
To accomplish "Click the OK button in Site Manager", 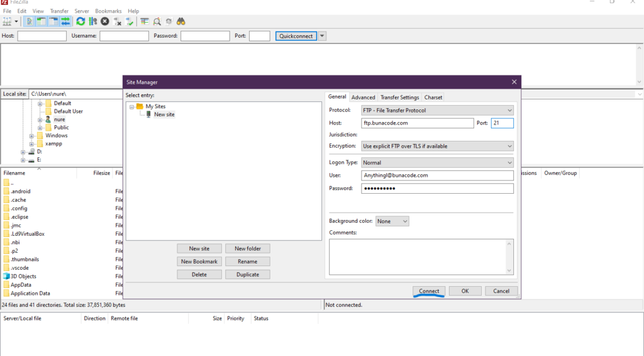I will coord(465,291).
